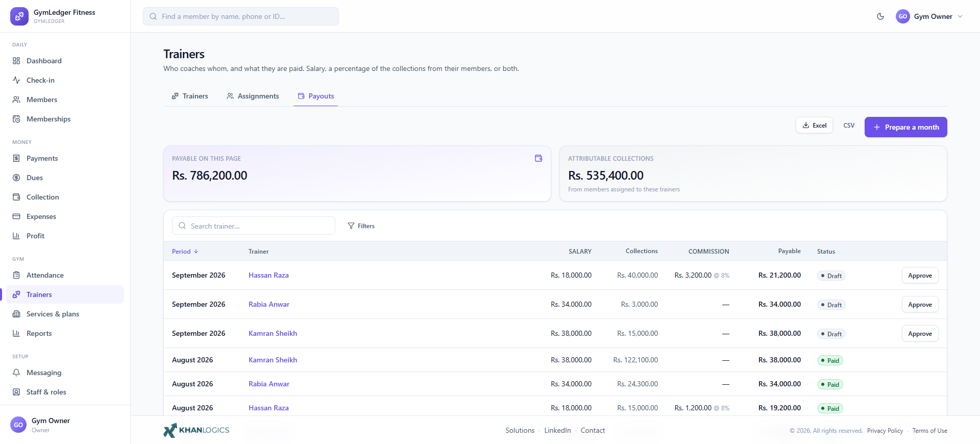Screen dimensions: 980x444
Task: Approve Kamran Sheikh's September 2026 payout
Action: [920, 334]
